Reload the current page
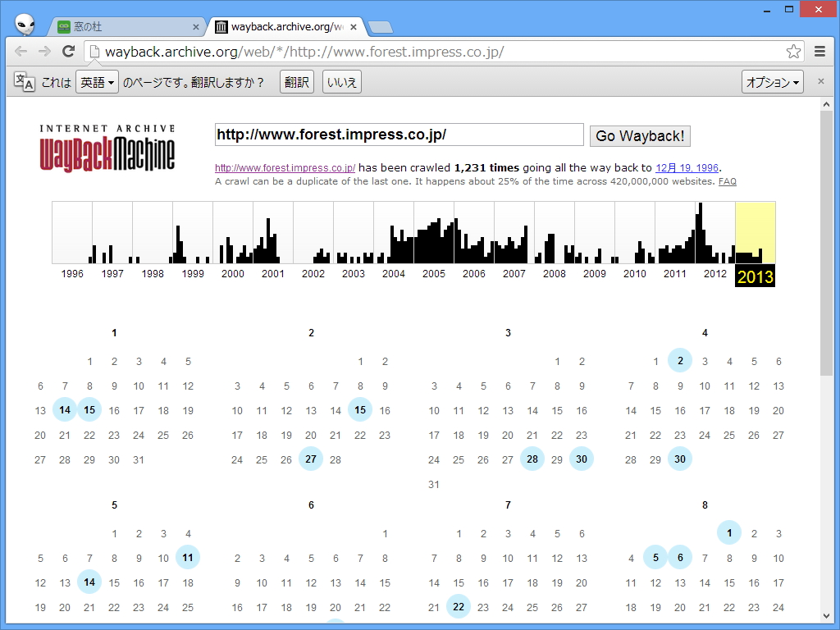 [x=68, y=52]
